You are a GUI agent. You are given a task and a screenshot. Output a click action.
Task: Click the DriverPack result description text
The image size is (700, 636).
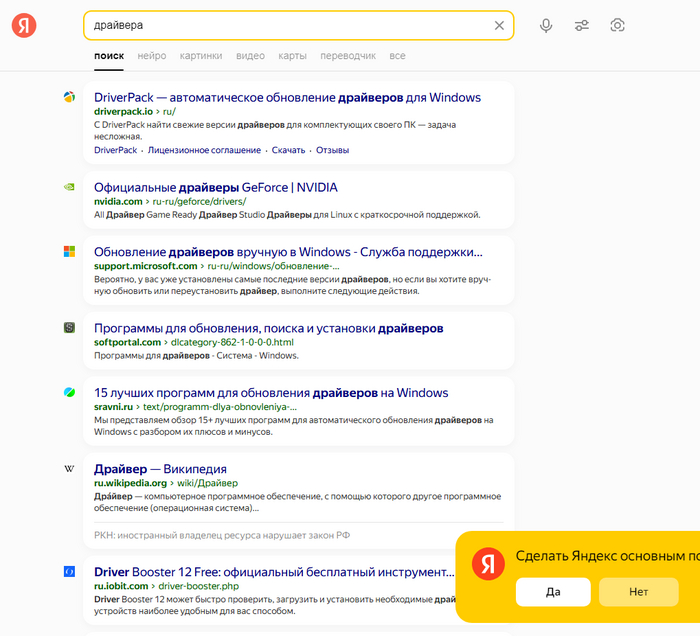coord(275,131)
